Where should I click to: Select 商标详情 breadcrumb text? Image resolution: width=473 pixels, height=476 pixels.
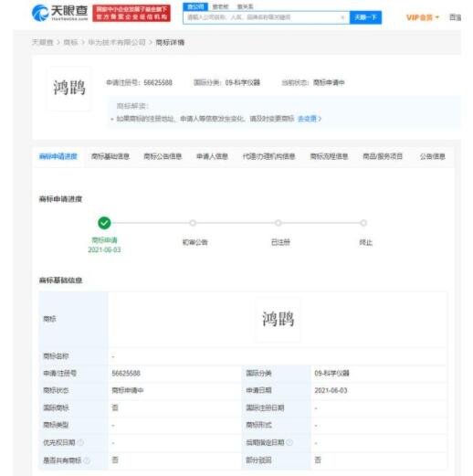[170, 42]
